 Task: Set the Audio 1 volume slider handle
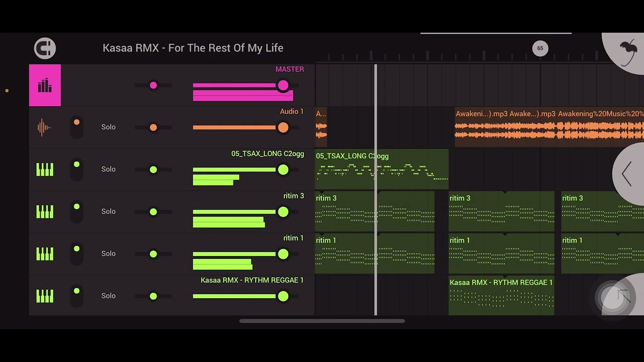283,128
